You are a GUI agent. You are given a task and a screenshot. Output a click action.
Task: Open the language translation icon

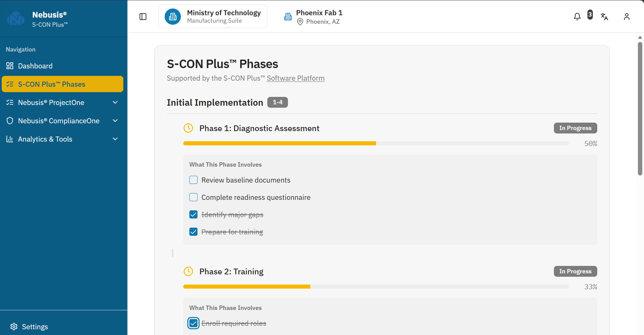(604, 17)
